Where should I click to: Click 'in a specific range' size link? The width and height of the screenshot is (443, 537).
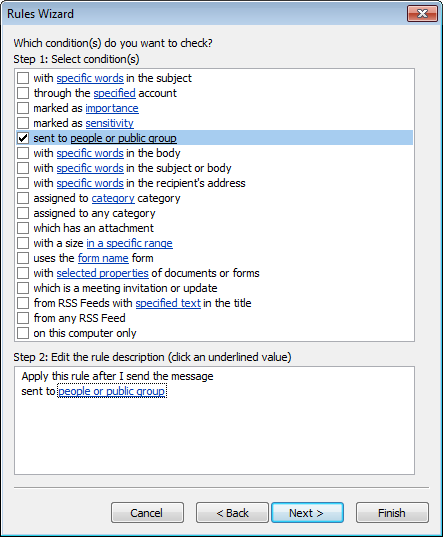(x=129, y=243)
